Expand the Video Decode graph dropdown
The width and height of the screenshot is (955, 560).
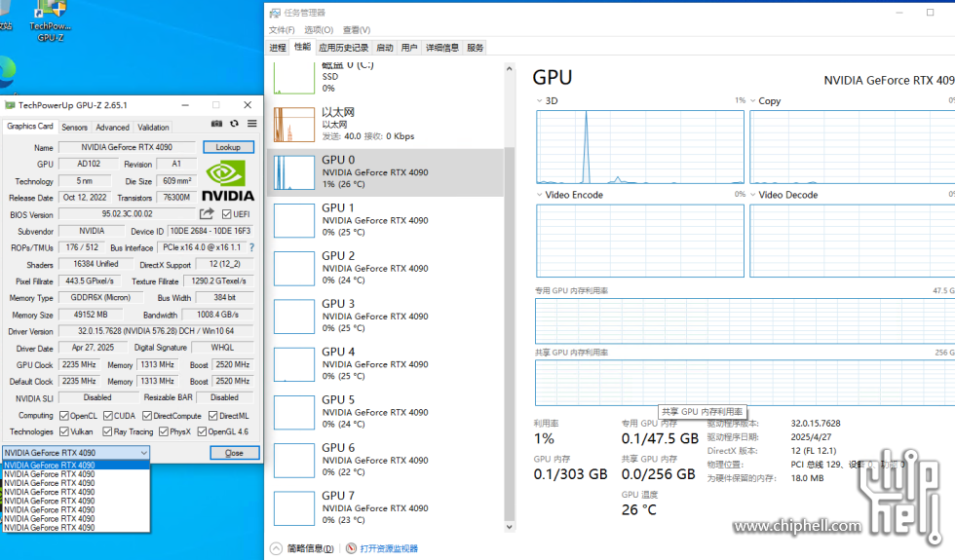752,195
